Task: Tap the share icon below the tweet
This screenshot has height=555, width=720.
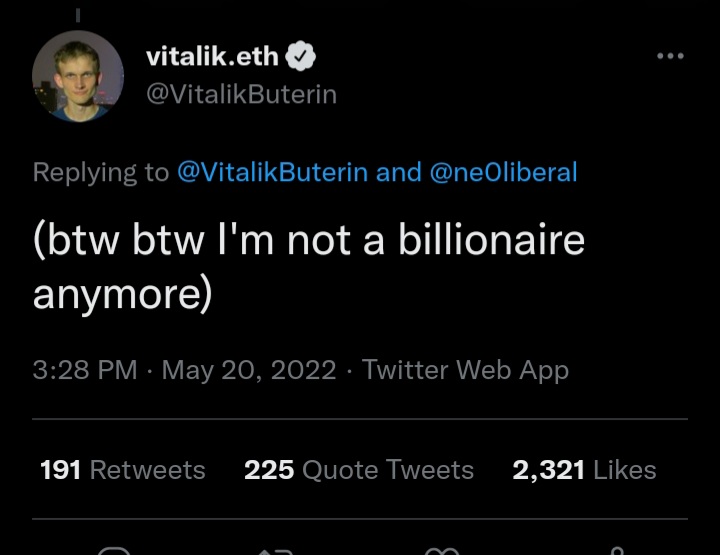Action: (617, 550)
